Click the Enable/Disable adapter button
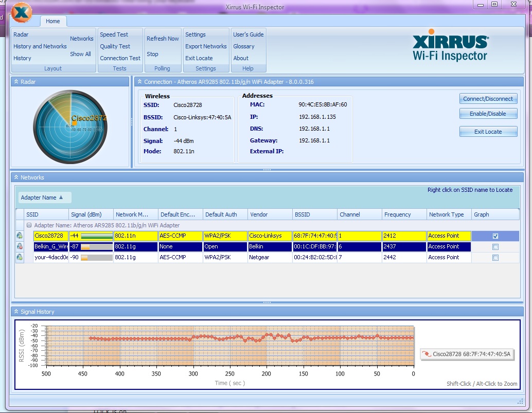This screenshot has height=413, width=532. (488, 114)
